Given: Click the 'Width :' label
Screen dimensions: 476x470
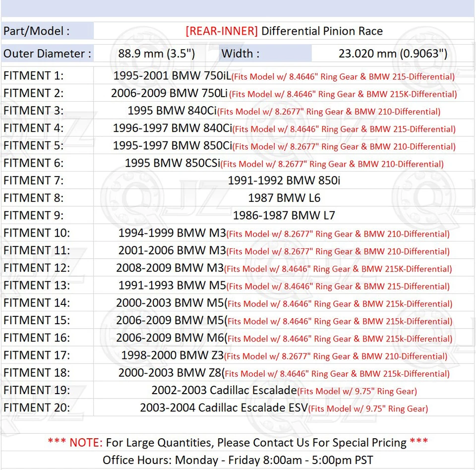Looking at the screenshot, I should coord(240,54).
